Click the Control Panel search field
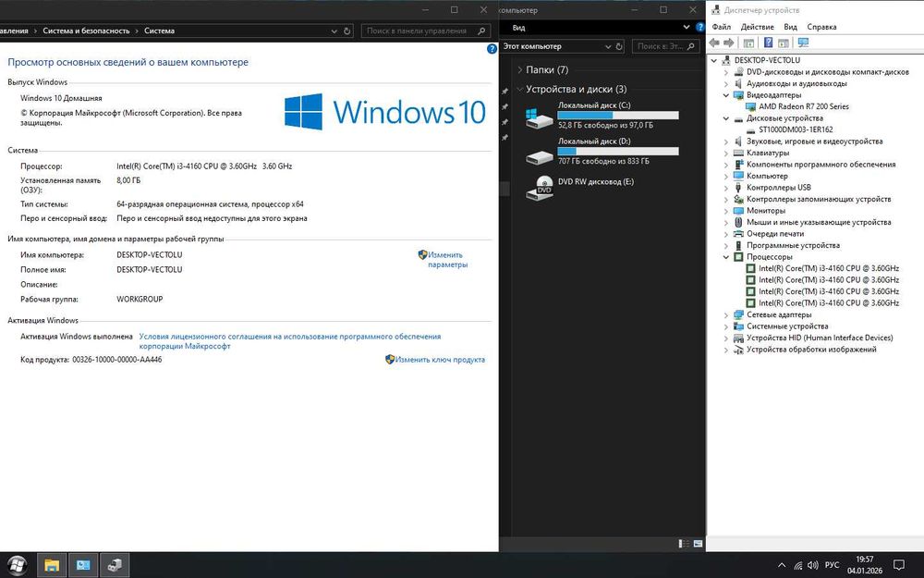This screenshot has height=578, width=924. coord(425,31)
